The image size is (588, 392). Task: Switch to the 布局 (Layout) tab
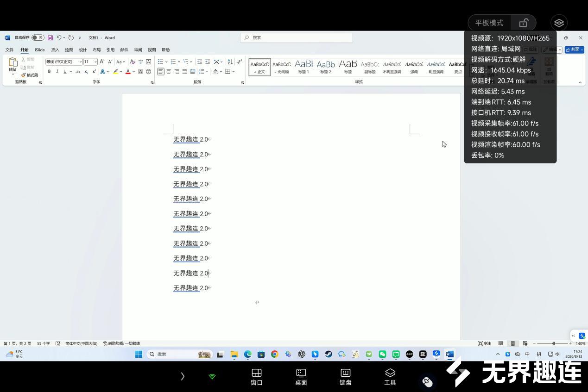coord(96,50)
